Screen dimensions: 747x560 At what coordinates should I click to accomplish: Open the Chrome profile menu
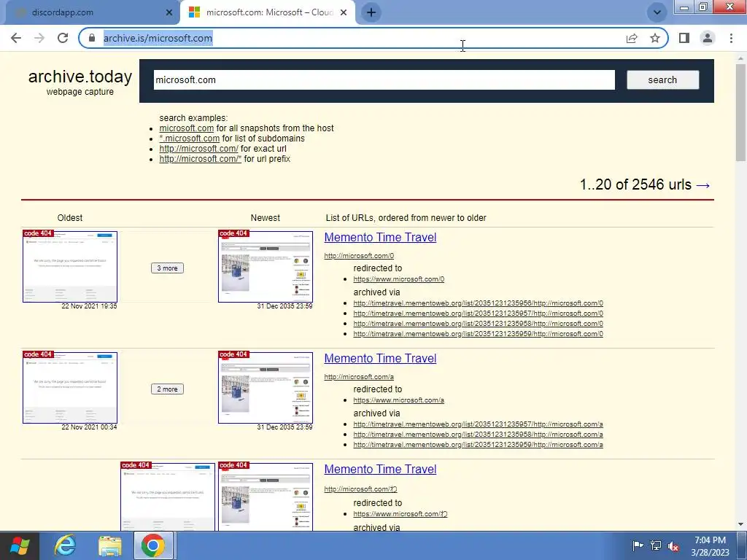[708, 38]
